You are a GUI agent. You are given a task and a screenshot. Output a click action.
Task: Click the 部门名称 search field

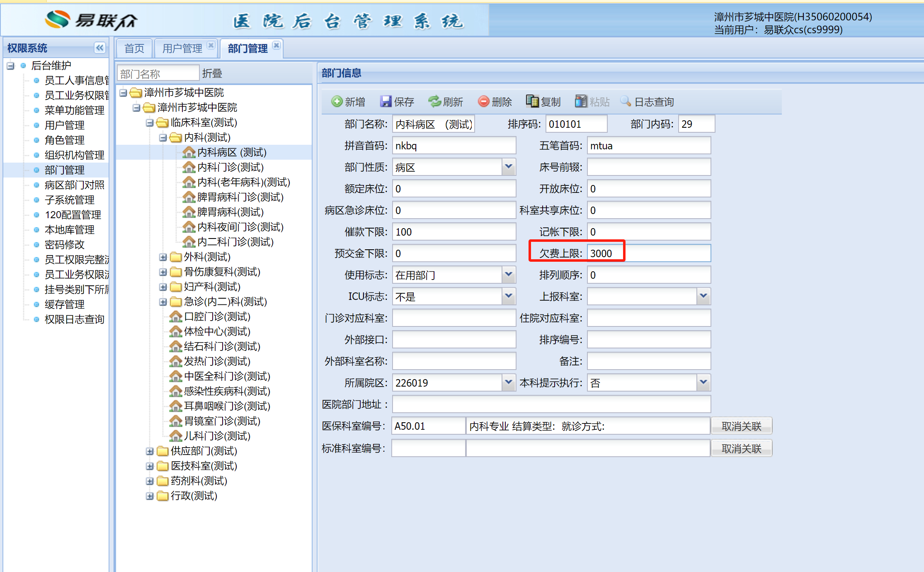coord(158,74)
